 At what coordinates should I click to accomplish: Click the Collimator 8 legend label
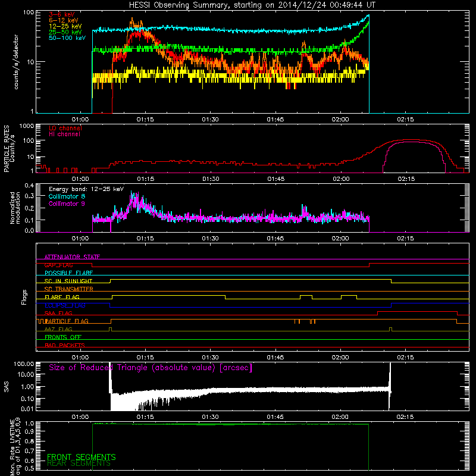pyautogui.click(x=67, y=196)
